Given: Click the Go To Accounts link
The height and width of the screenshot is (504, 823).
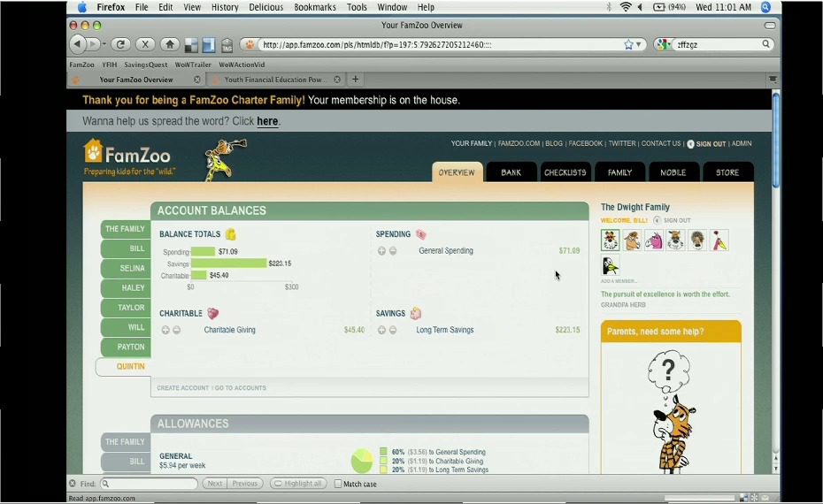Looking at the screenshot, I should tap(241, 388).
